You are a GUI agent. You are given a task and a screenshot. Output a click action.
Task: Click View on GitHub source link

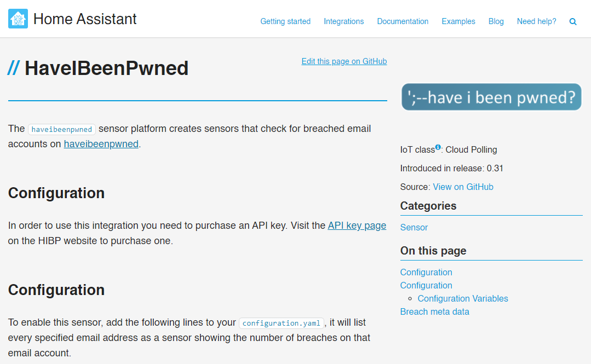click(463, 187)
